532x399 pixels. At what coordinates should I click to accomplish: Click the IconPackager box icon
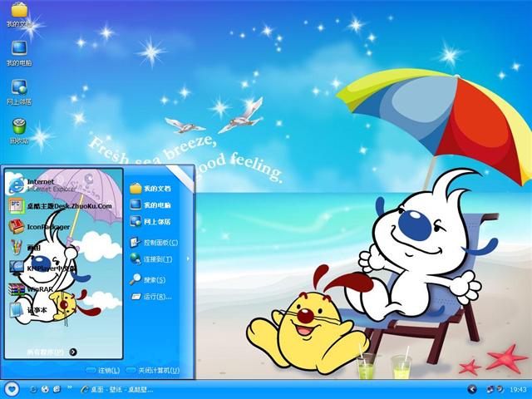(x=16, y=227)
